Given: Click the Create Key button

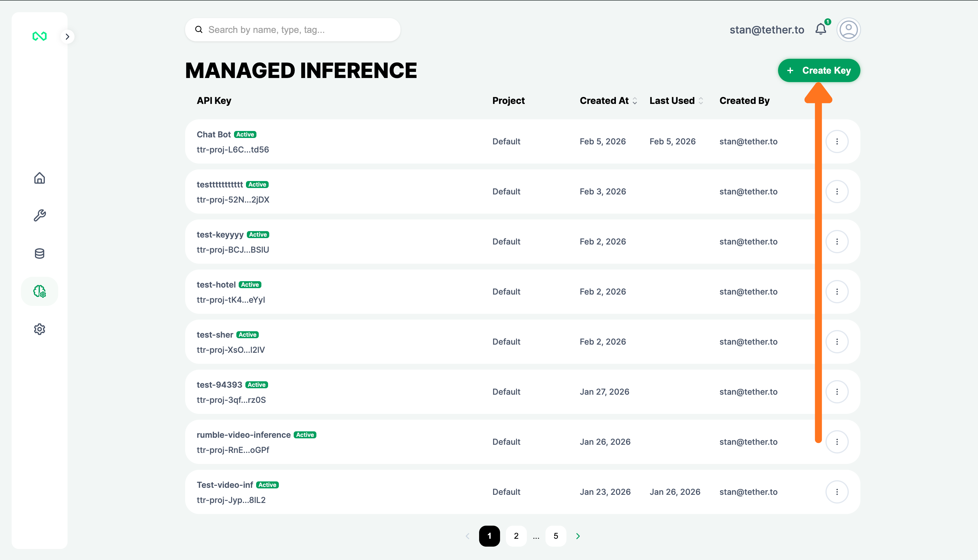Looking at the screenshot, I should (x=819, y=70).
